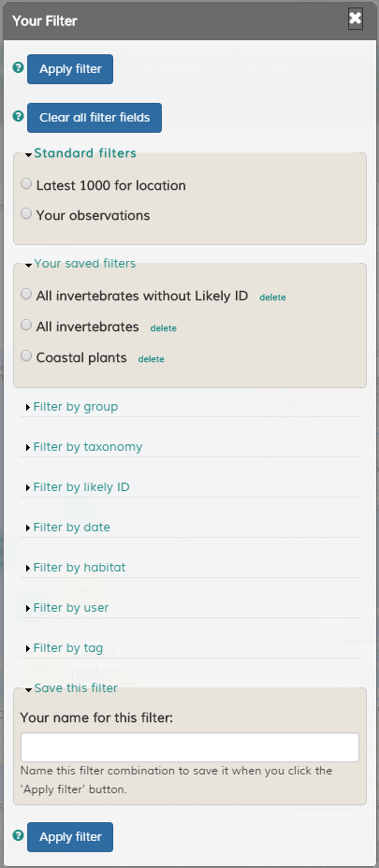This screenshot has height=868, width=379.
Task: Click Clear all filter fields button
Action: click(x=95, y=117)
